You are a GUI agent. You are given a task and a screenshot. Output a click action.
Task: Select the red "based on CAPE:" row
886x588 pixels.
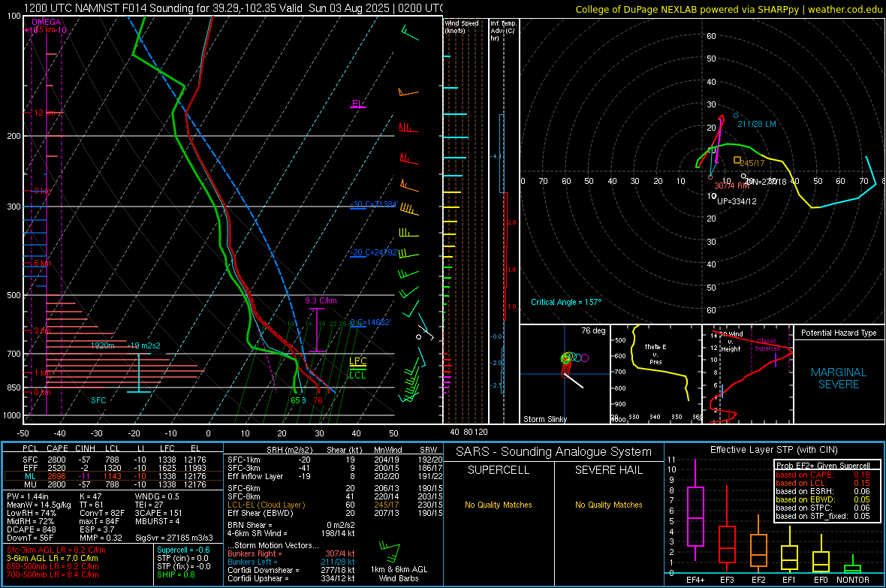click(823, 475)
